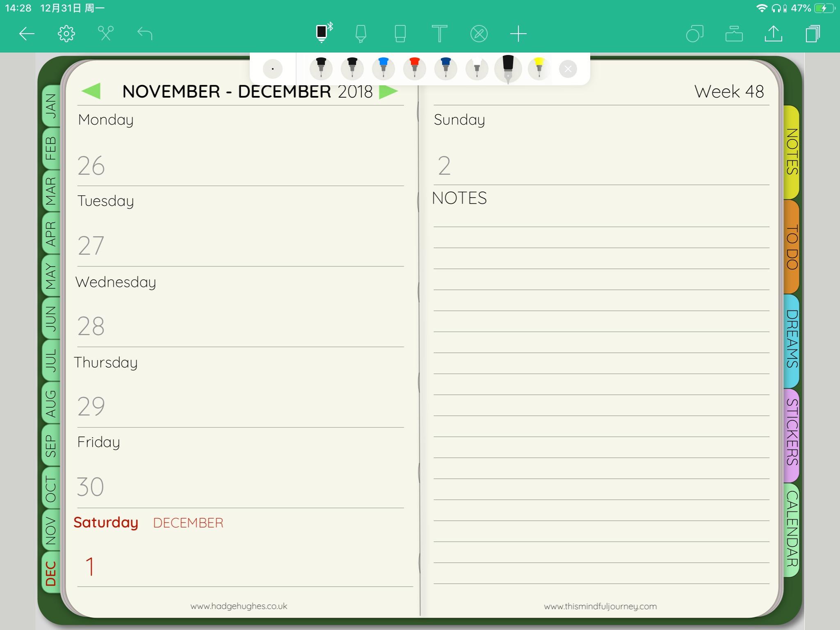This screenshot has height=630, width=840.
Task: Open the lasso selection tool
Action: tap(695, 34)
